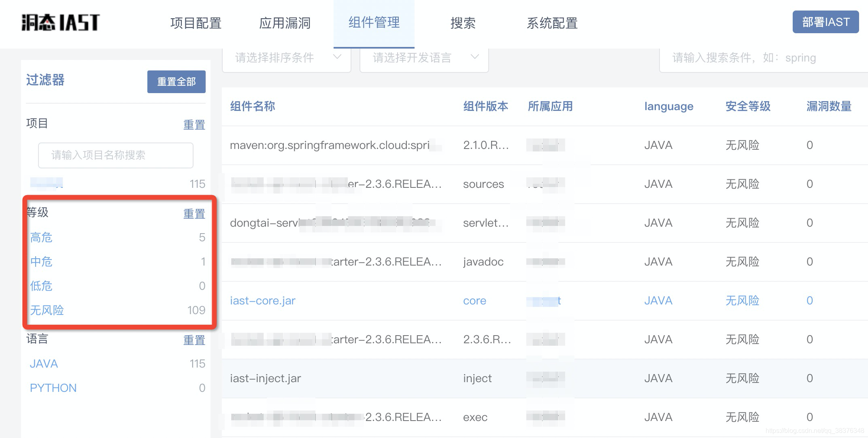Viewport: 868px width, 438px height.
Task: Filter by 中危 level
Action: [x=41, y=262]
